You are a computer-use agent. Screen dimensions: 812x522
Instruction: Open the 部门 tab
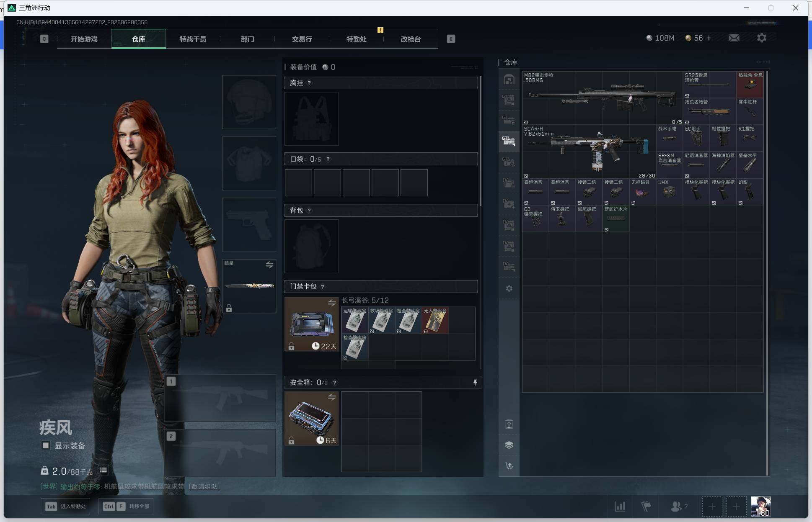coord(247,39)
